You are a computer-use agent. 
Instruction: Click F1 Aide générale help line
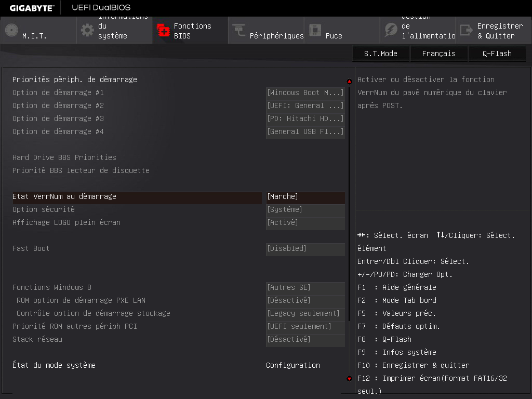(x=396, y=287)
